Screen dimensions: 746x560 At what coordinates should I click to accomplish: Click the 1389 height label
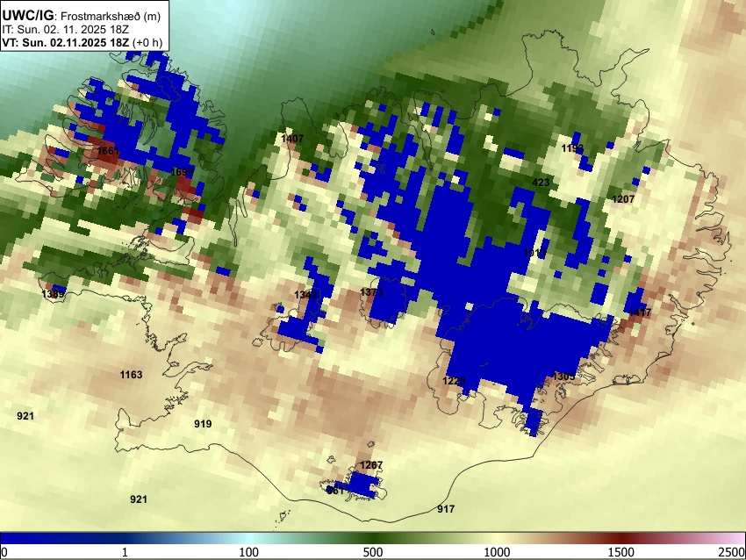click(x=53, y=294)
